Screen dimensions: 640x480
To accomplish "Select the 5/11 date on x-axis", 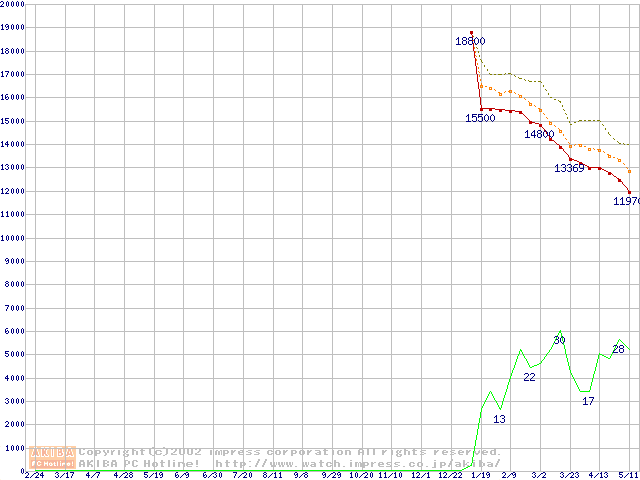I will [628, 475].
